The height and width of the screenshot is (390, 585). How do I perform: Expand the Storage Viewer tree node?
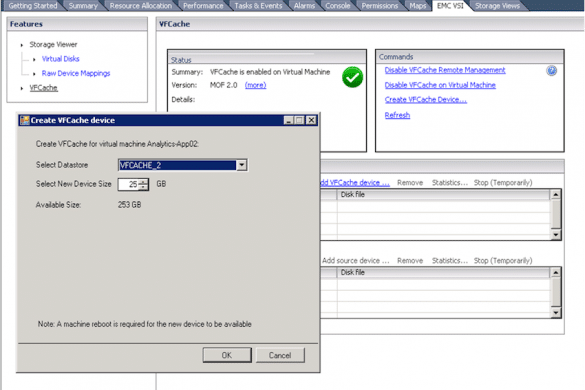22,45
